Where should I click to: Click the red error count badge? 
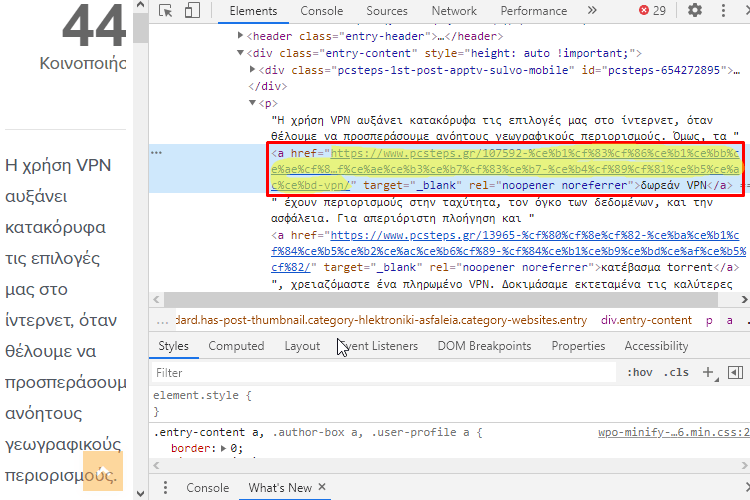(652, 11)
